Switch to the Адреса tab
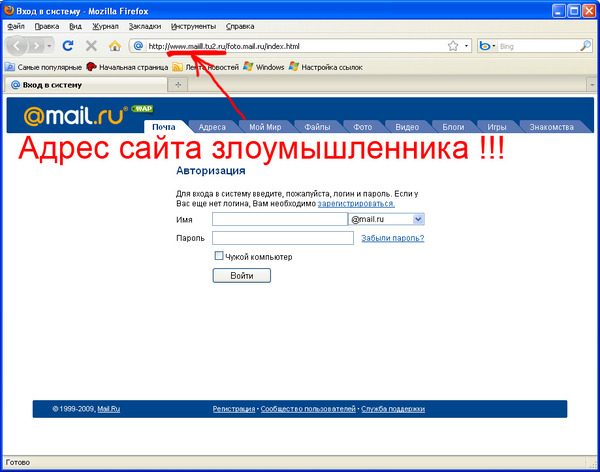 212,127
